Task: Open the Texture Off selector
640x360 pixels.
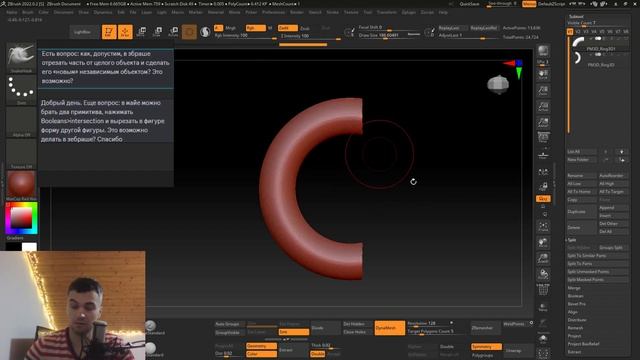Action: point(21,153)
